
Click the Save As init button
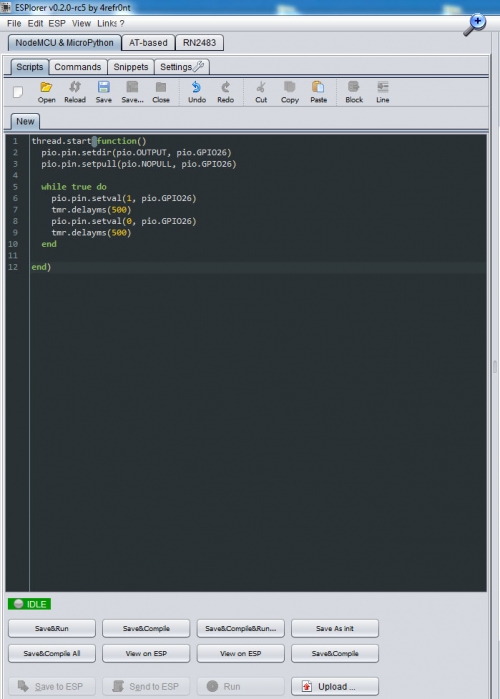coord(335,628)
